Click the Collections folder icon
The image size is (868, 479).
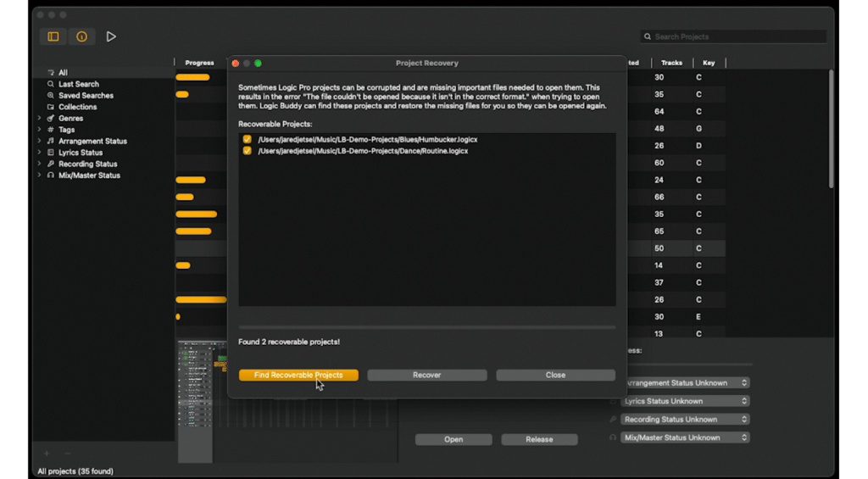tap(51, 107)
